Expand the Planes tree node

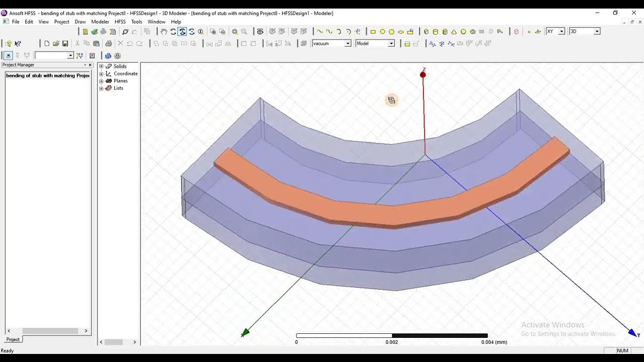(101, 81)
